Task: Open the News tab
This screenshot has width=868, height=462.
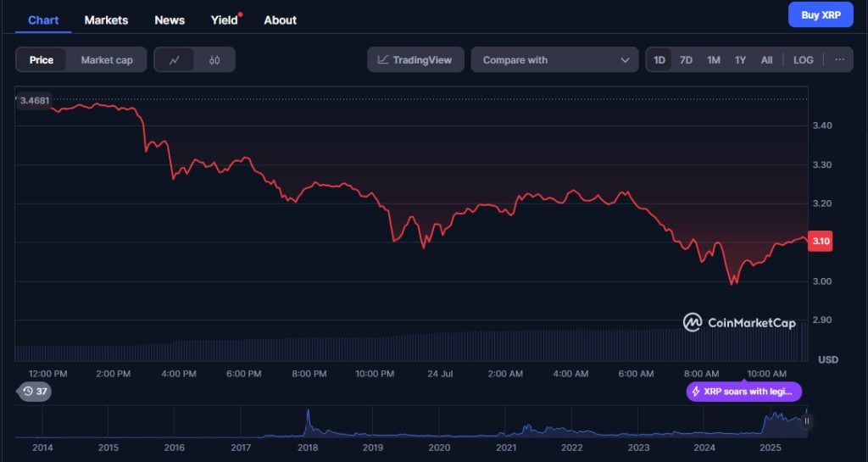Action: click(170, 19)
